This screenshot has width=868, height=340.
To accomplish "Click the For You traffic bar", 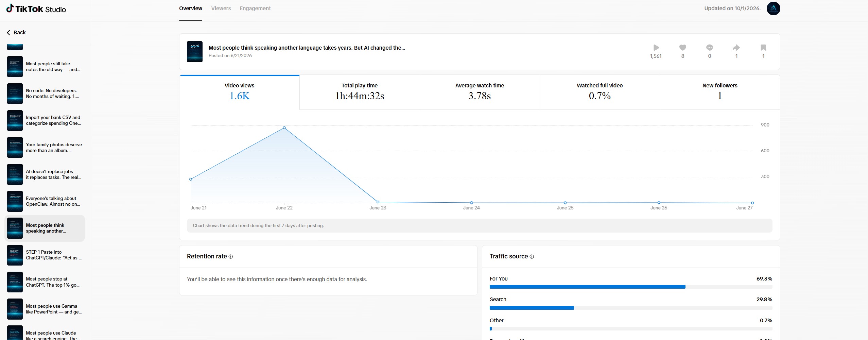I will coord(631,287).
